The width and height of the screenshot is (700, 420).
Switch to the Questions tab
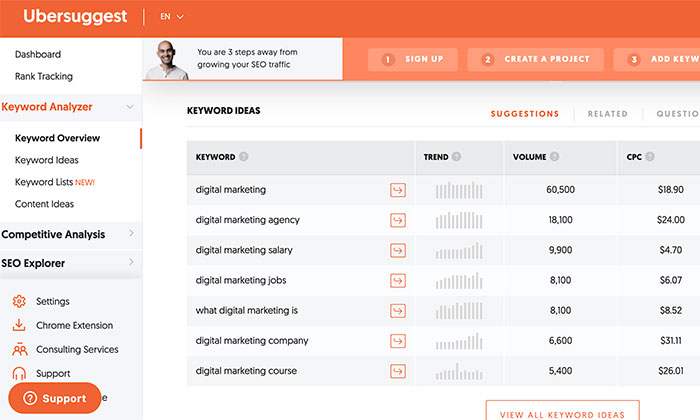click(678, 114)
